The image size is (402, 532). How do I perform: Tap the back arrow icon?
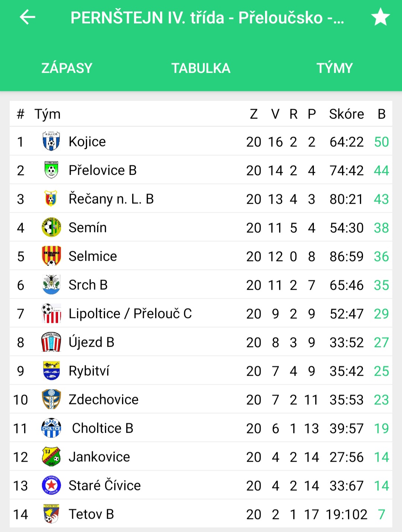point(27,17)
